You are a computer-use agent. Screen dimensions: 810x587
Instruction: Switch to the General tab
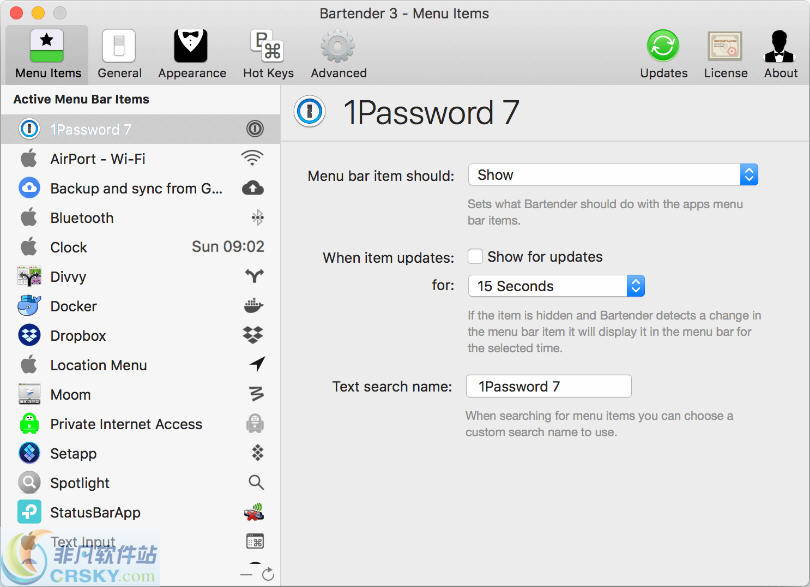pos(119,55)
